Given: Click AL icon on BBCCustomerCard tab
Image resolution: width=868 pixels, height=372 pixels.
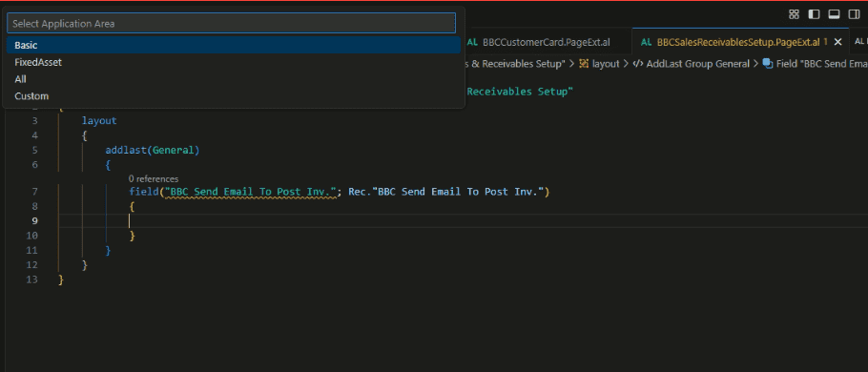Looking at the screenshot, I should 473,42.
